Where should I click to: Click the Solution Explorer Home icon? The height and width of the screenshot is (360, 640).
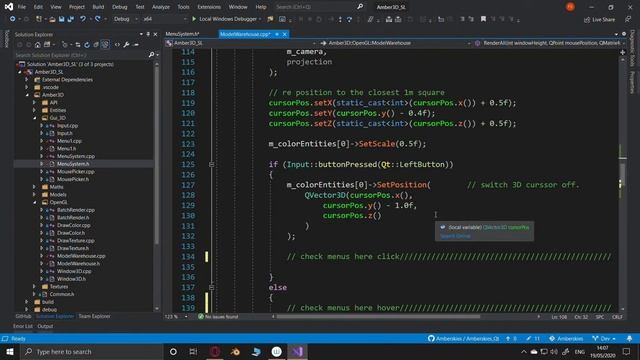click(38, 44)
